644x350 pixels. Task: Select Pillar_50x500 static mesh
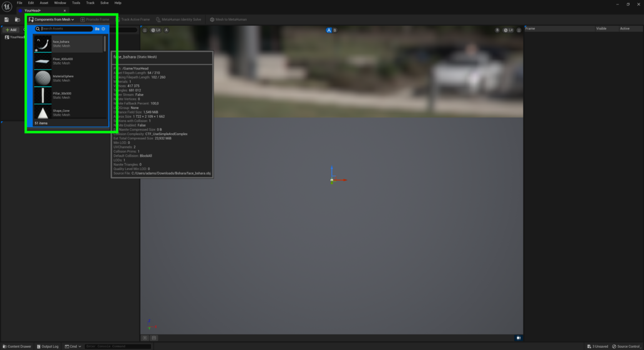click(68, 96)
